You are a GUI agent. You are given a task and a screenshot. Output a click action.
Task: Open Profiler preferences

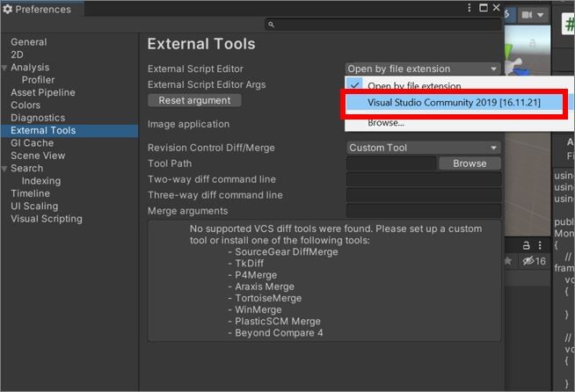coord(38,80)
